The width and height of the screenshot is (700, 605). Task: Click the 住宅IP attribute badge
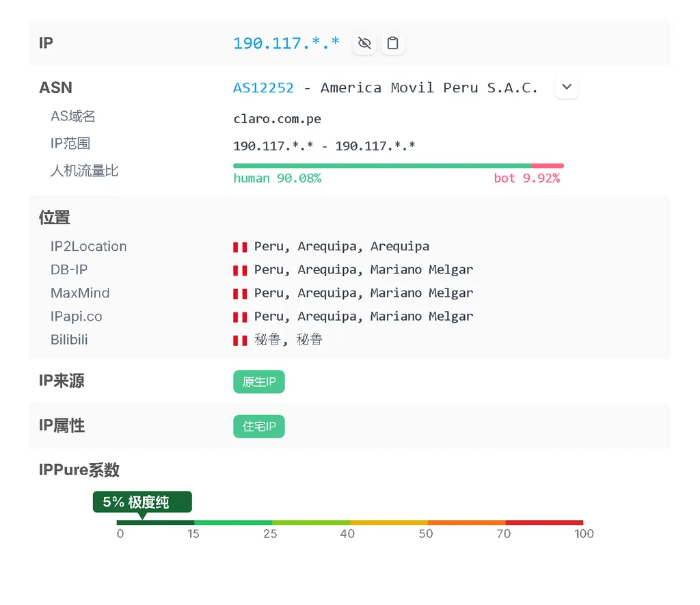[x=258, y=426]
